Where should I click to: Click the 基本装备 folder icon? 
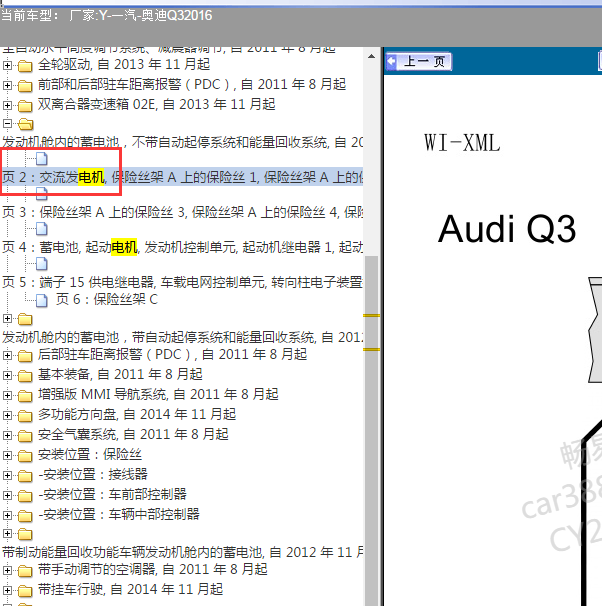(x=25, y=376)
